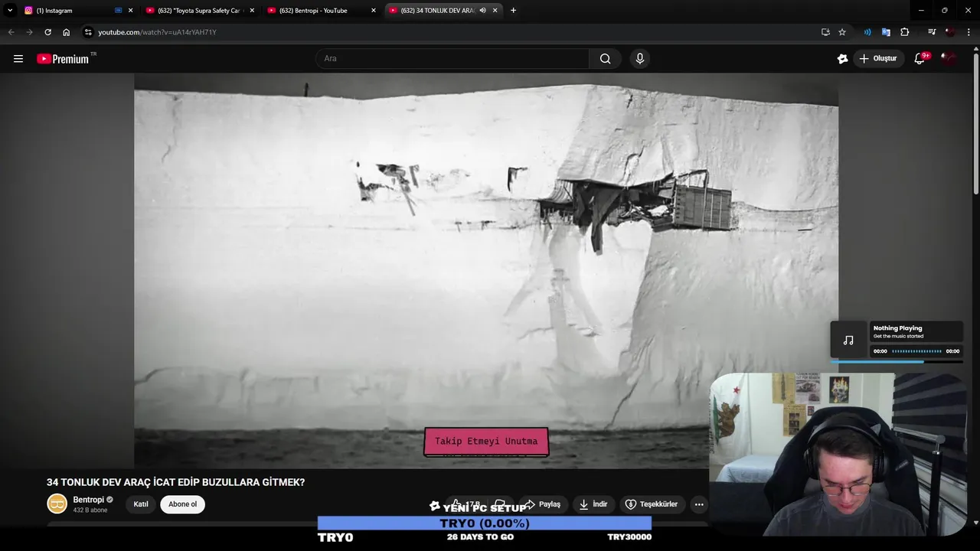Click the Katıl join button
The height and width of the screenshot is (551, 980).
pyautogui.click(x=141, y=504)
